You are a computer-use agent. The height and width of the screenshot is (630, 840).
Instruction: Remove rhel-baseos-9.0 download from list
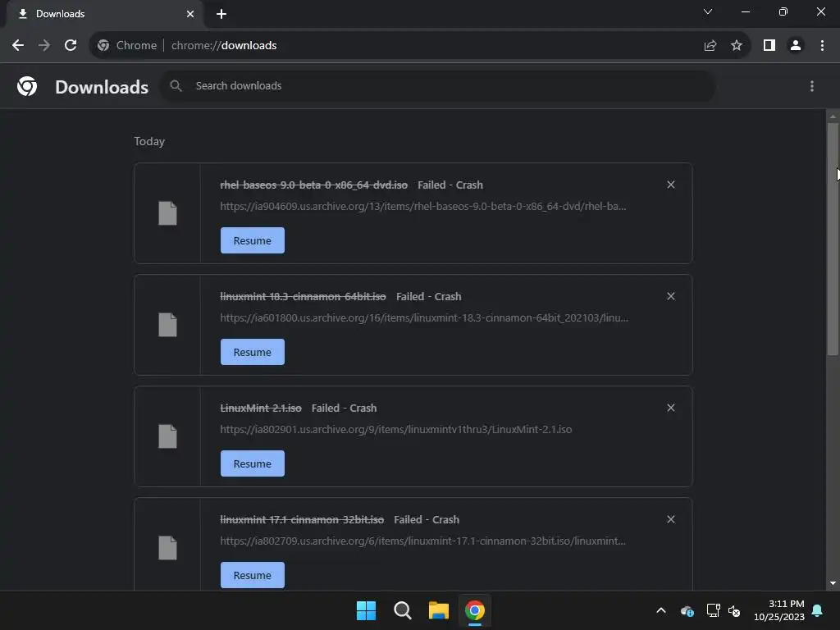(x=671, y=185)
